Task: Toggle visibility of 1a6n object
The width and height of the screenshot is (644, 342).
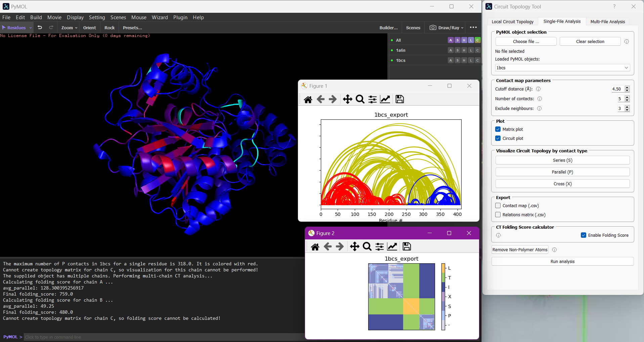Action: [x=392, y=50]
